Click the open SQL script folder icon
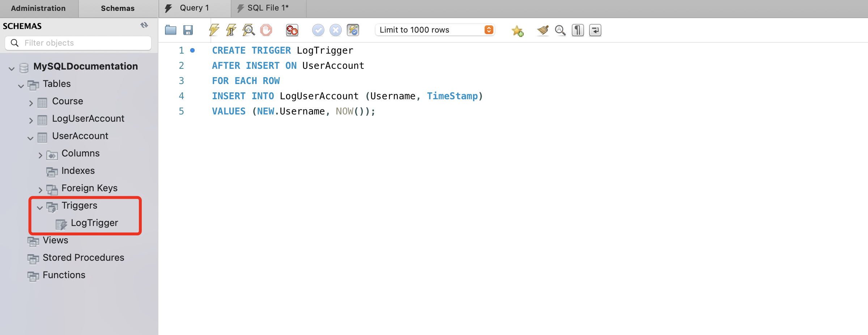The height and width of the screenshot is (335, 868). [170, 30]
